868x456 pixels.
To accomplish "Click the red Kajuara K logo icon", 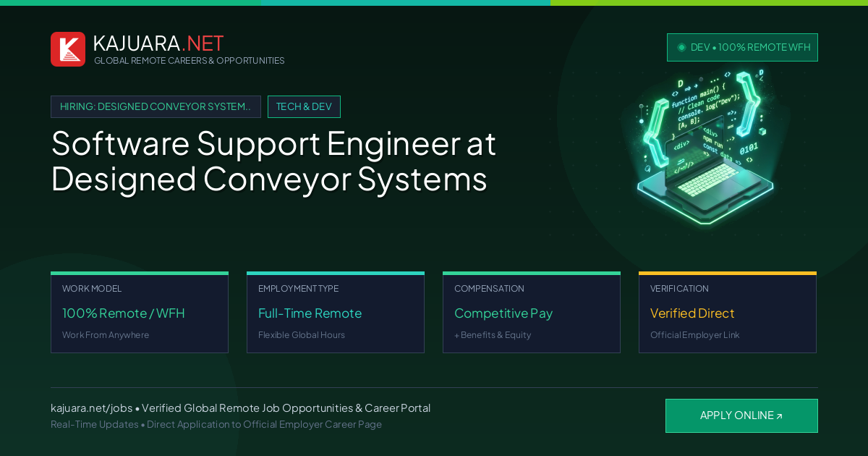I will [68, 49].
